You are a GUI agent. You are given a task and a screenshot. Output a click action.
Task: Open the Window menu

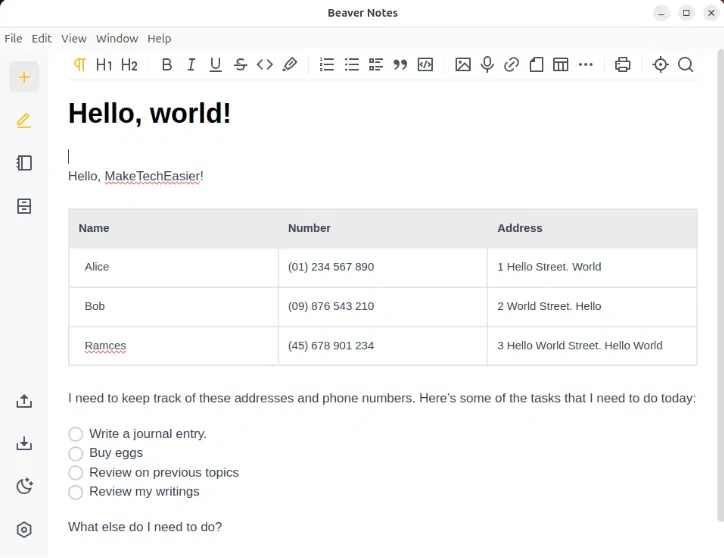pos(117,38)
